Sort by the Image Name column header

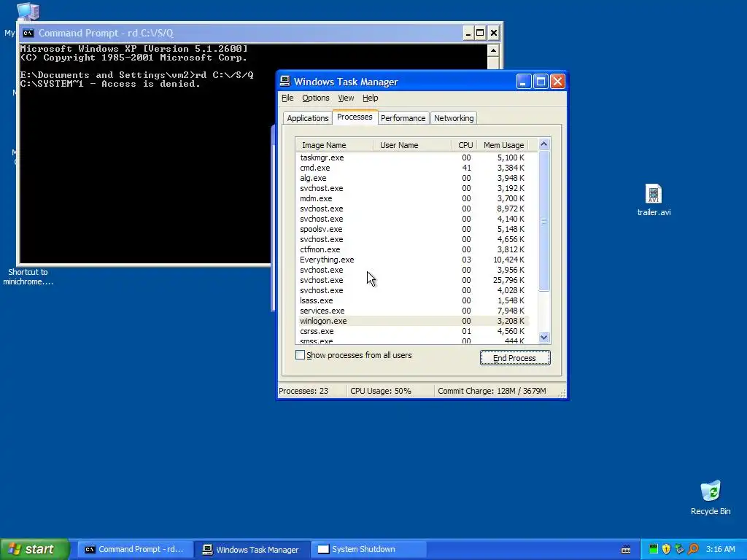(x=334, y=145)
